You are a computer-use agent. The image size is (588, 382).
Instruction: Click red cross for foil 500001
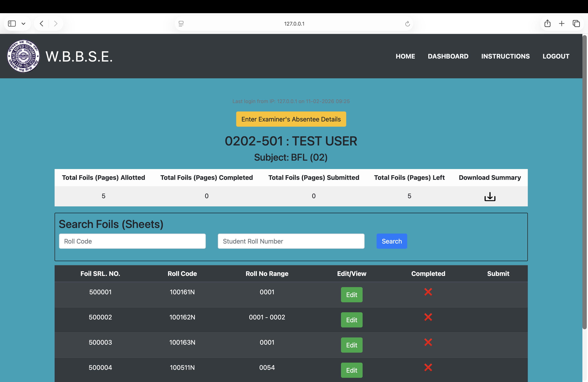tap(428, 292)
